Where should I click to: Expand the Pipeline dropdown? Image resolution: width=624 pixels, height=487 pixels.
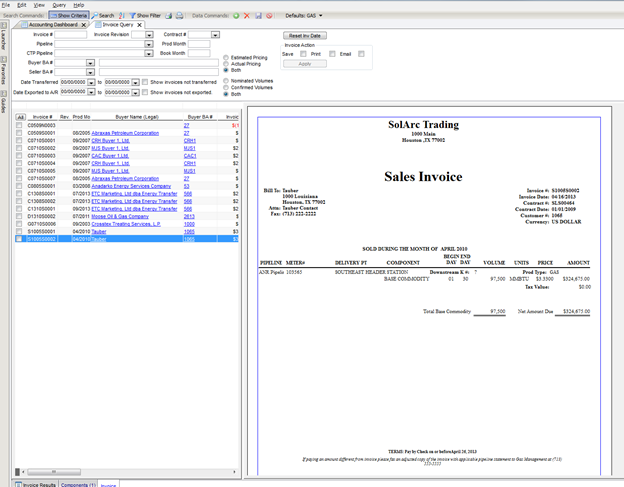pos(150,44)
